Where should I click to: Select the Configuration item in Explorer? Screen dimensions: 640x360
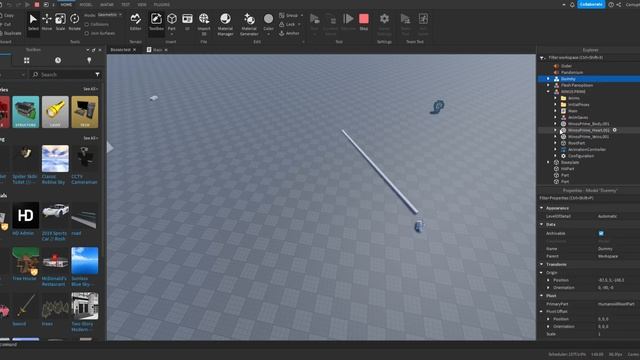tap(581, 156)
